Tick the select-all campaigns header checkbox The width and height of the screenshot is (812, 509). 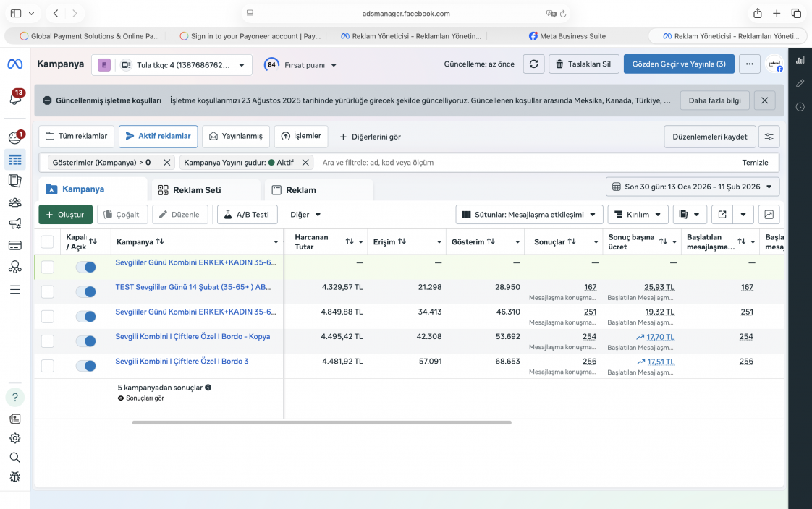pyautogui.click(x=47, y=241)
